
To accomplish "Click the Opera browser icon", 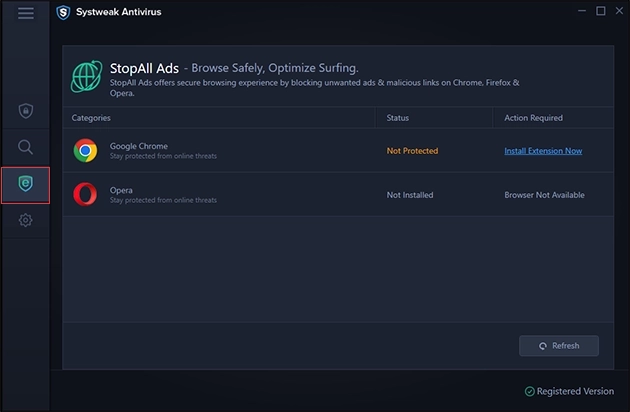I will point(86,194).
